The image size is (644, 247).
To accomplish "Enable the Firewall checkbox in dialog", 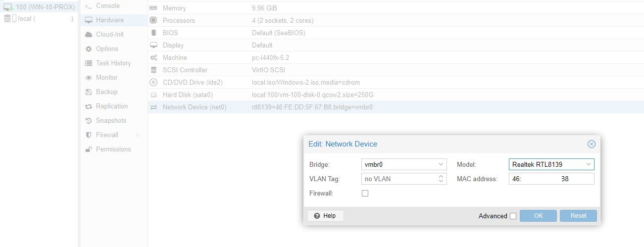I will point(365,193).
